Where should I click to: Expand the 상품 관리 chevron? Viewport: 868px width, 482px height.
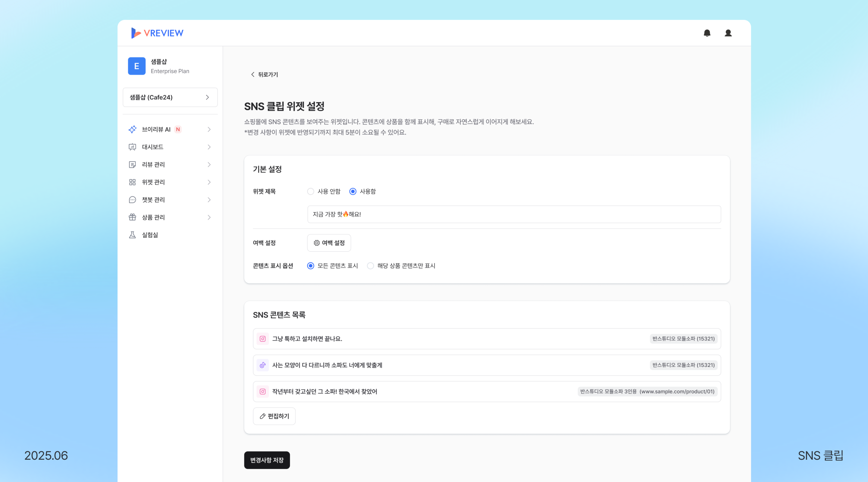click(x=209, y=217)
